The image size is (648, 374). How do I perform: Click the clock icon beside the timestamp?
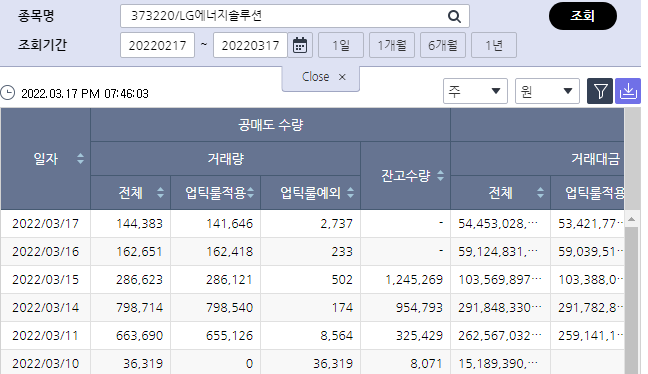[7, 93]
